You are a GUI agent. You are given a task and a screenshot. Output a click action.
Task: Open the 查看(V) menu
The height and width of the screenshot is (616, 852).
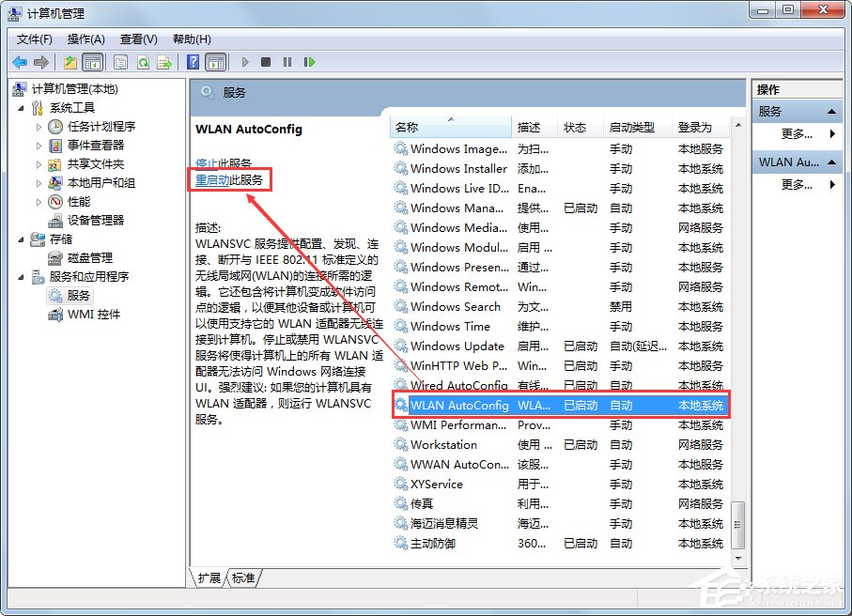pos(136,38)
